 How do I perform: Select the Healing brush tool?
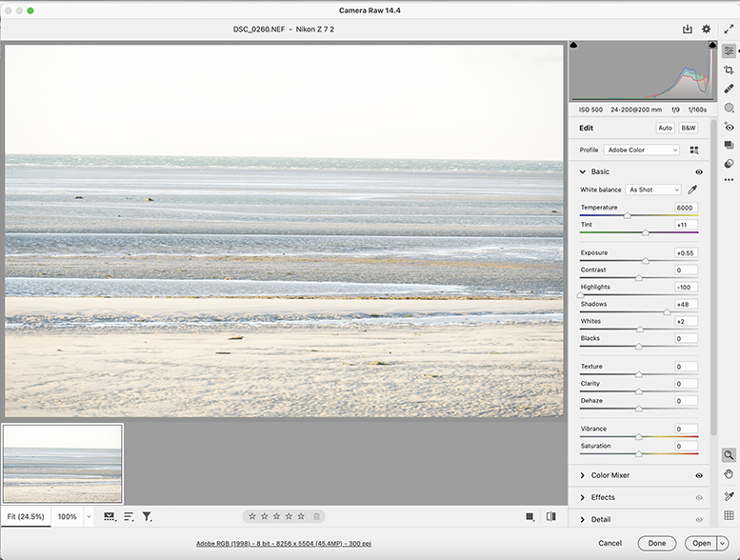729,89
